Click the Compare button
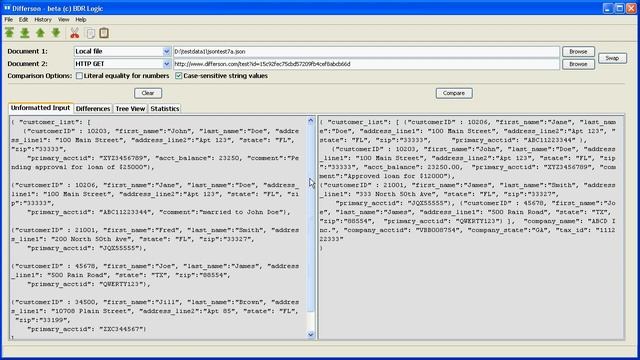The height and width of the screenshot is (360, 640). (x=454, y=93)
